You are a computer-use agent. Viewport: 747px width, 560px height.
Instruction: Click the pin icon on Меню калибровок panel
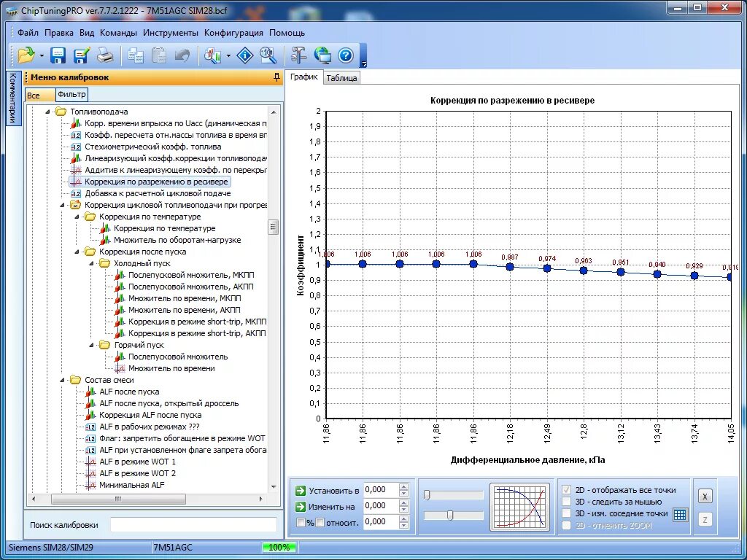276,77
